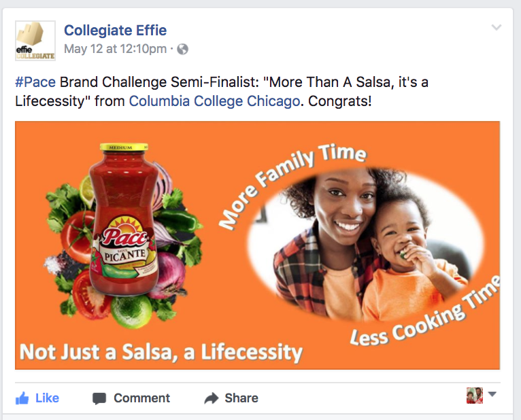521x420 pixels.
Task: Click the globe public audience icon
Action: [182, 49]
